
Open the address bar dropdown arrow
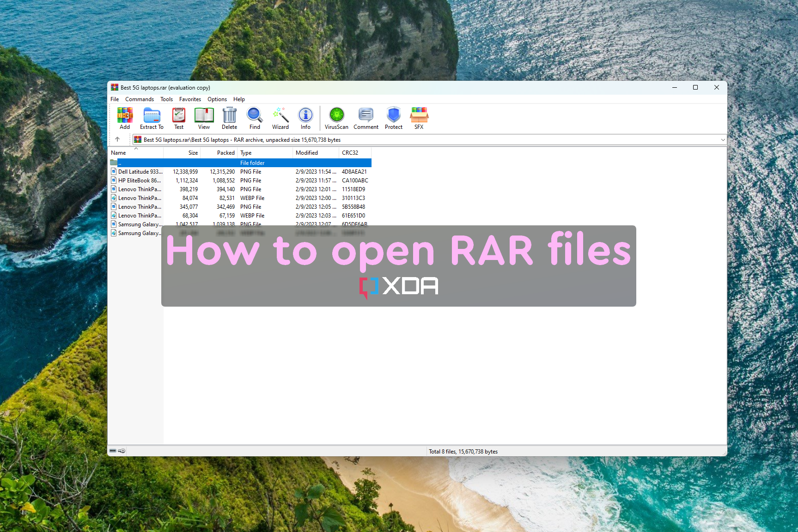(x=722, y=139)
